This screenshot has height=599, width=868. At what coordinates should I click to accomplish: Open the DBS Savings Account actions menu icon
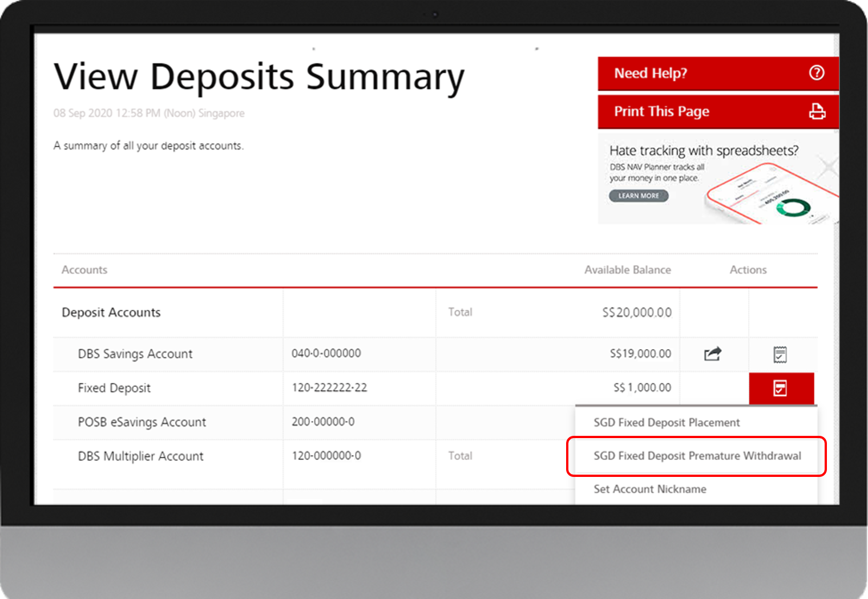click(780, 354)
